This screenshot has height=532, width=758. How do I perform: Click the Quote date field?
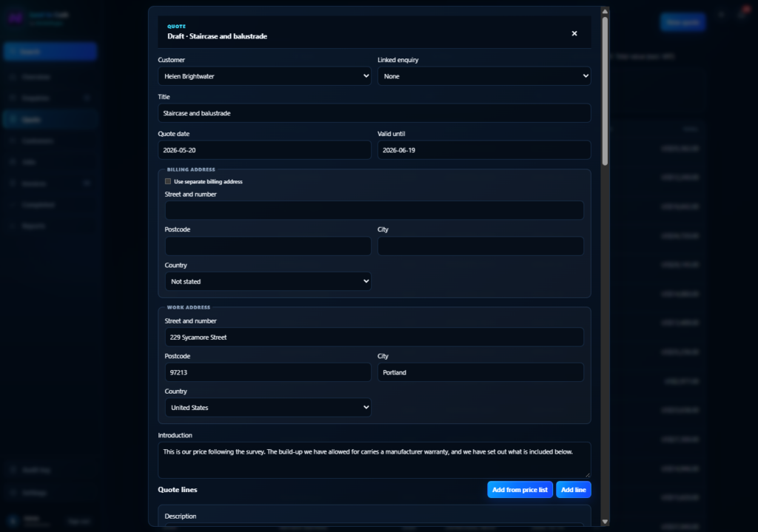[264, 149]
